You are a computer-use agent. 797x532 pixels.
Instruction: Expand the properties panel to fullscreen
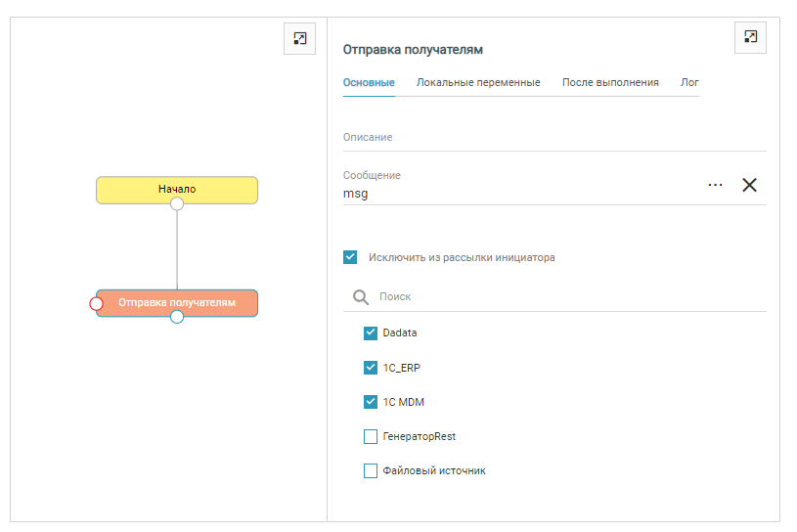click(750, 37)
